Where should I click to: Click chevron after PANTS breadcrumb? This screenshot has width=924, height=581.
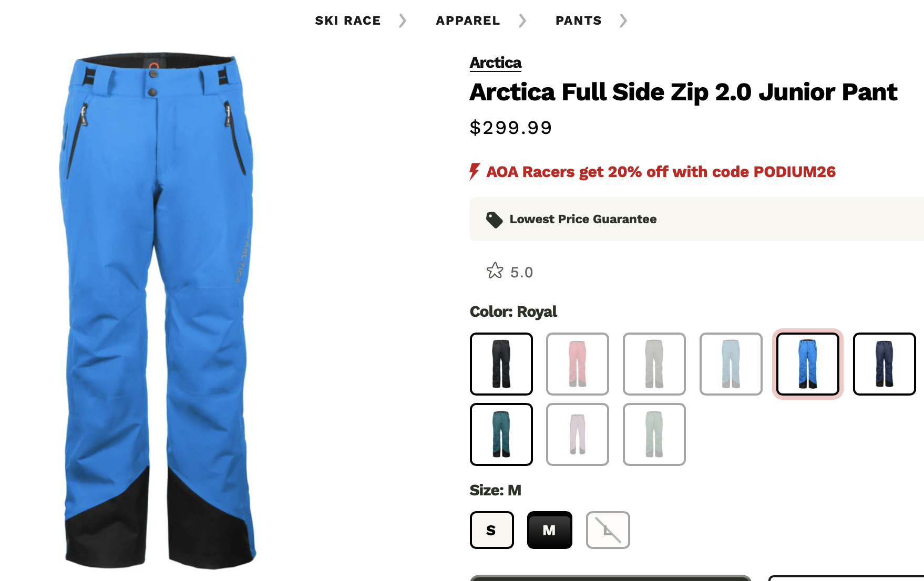[623, 20]
